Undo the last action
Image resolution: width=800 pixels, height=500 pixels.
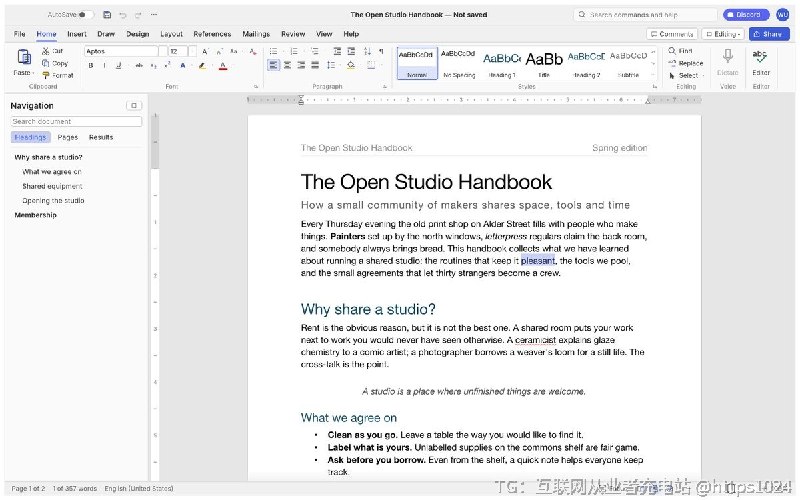click(x=122, y=15)
